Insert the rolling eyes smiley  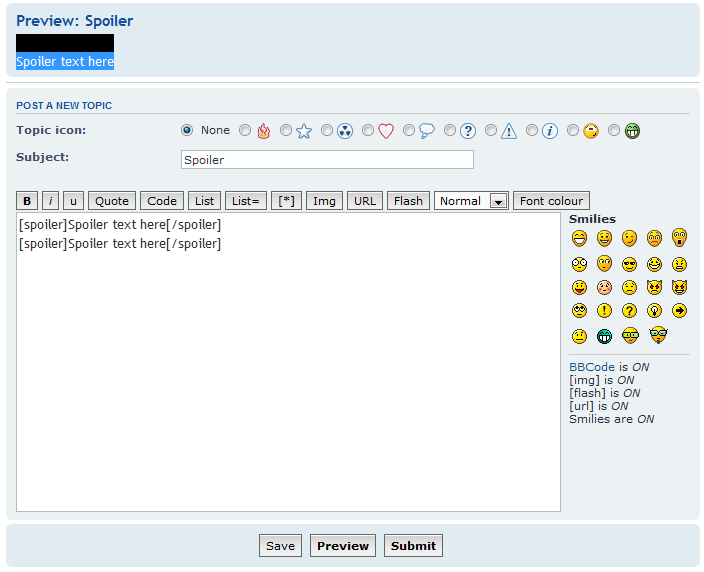(x=579, y=310)
